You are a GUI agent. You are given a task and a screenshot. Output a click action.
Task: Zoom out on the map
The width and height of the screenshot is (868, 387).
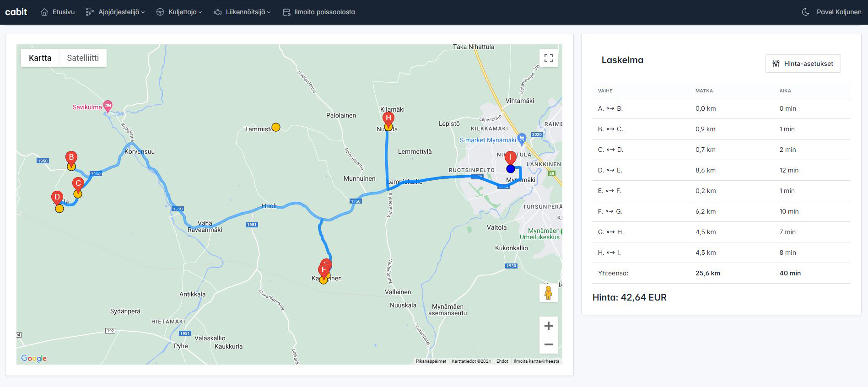(x=548, y=344)
